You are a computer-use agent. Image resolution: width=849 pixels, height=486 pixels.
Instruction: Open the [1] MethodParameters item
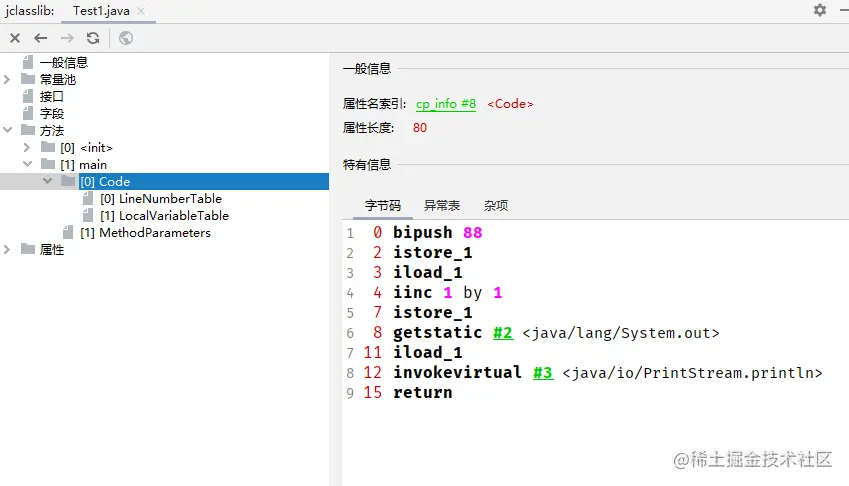point(145,233)
